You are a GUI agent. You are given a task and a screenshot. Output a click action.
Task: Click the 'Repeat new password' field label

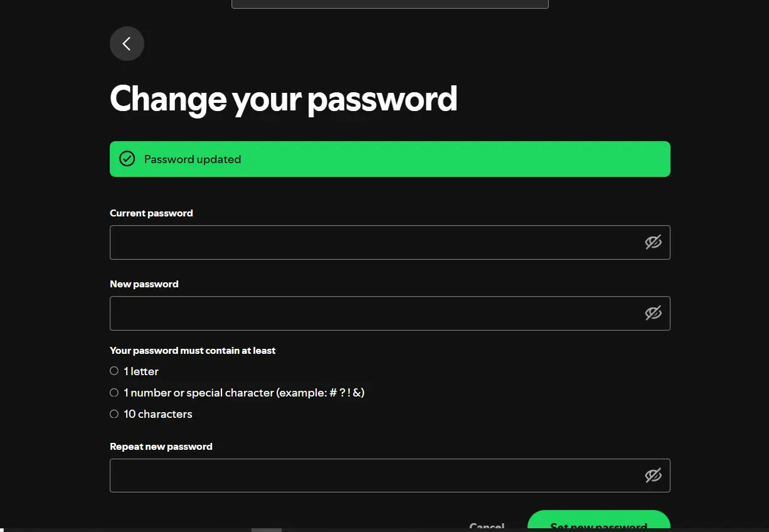[161, 447]
